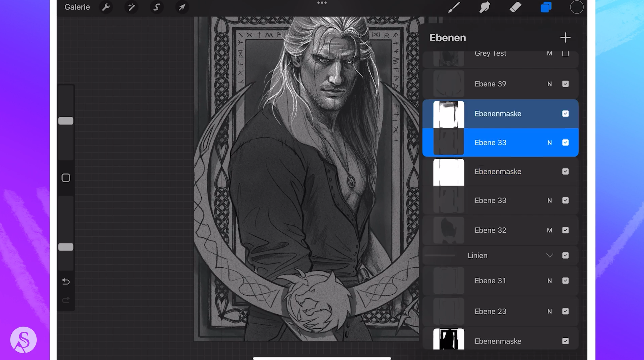Open the Actions wrench menu
644x360 pixels.
[x=106, y=7]
